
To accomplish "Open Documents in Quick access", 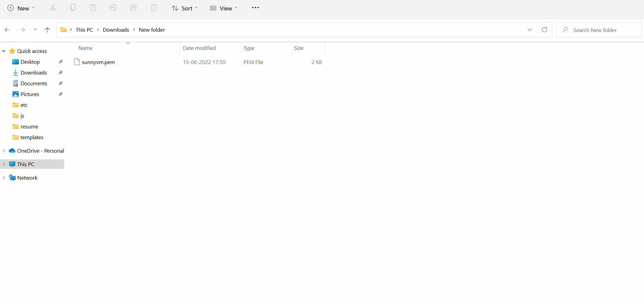I will pyautogui.click(x=34, y=83).
